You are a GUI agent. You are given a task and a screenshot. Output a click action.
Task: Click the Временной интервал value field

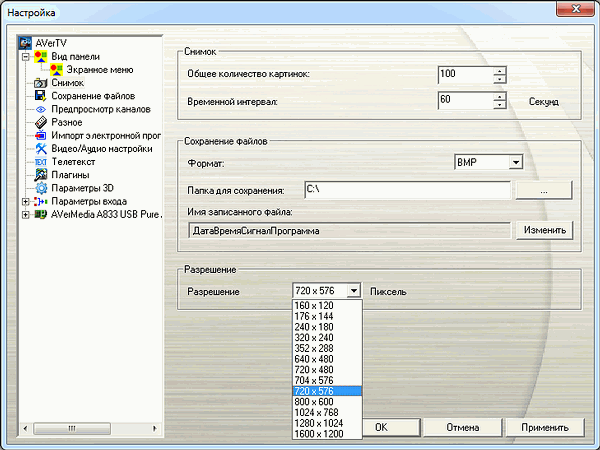[x=466, y=101]
